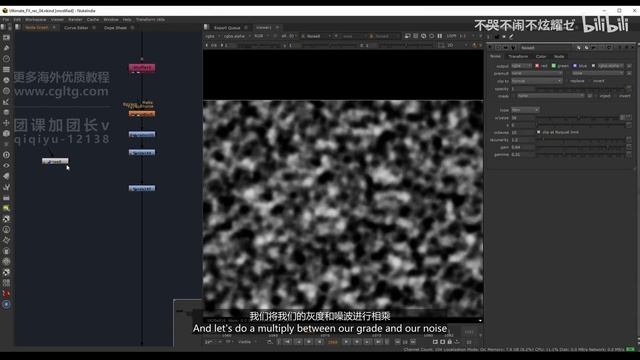Toggle the red channel checkbox
This screenshot has height=360, width=640.
click(537, 66)
